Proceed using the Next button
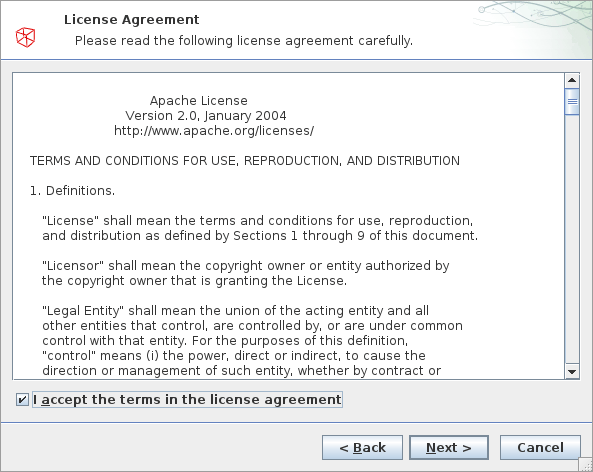593x472 pixels. [449, 447]
